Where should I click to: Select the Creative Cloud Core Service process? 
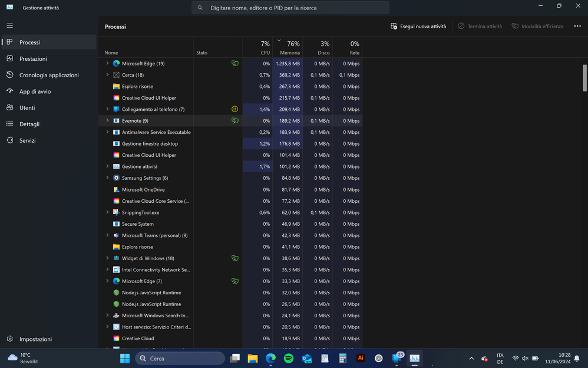tap(231, 201)
